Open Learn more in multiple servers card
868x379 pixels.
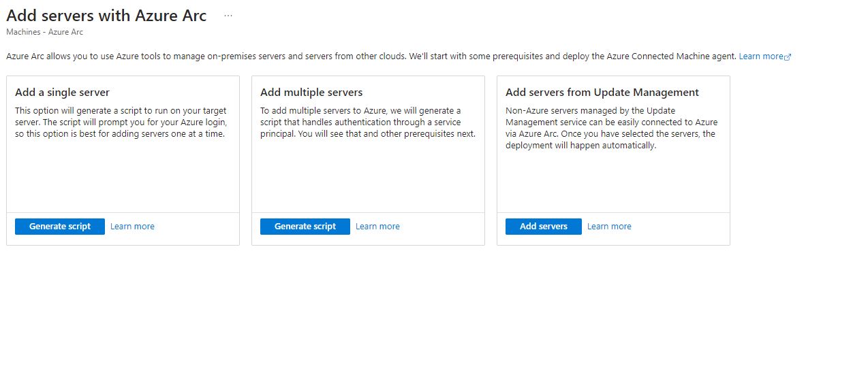[377, 227]
